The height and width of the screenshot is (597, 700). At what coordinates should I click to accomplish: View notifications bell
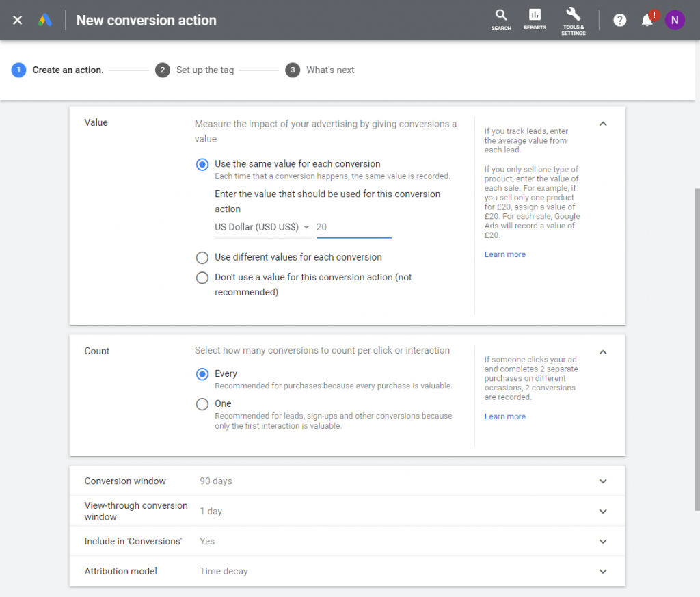647,20
